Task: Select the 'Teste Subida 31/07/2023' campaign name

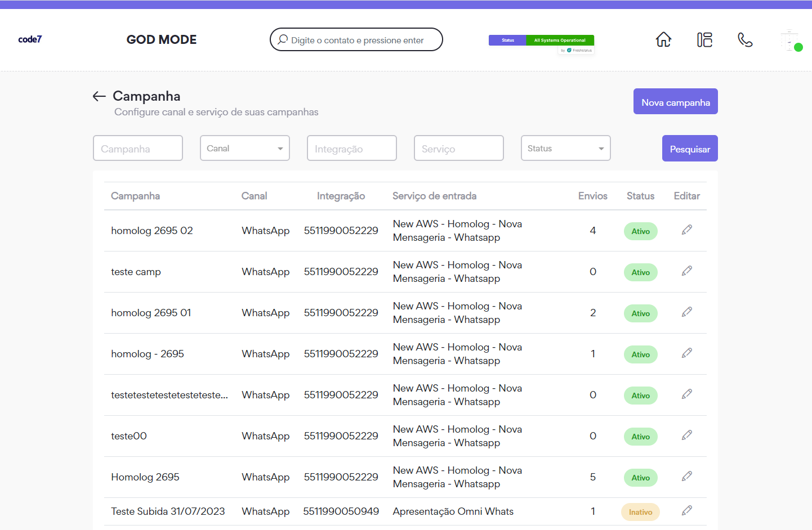Action: [x=168, y=511]
